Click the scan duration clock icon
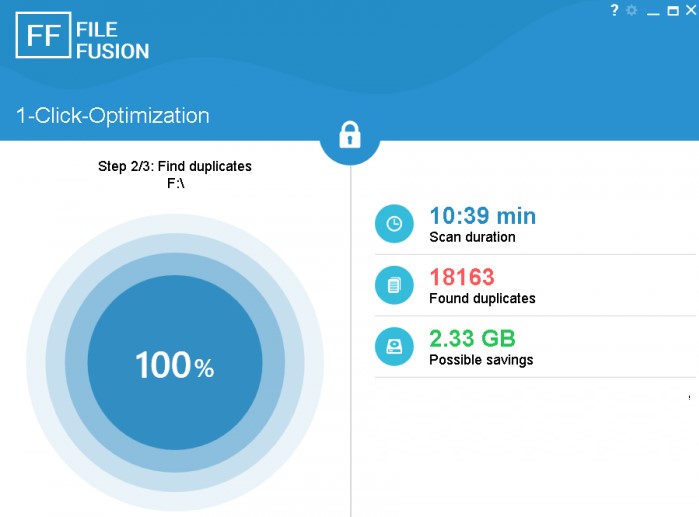Screen dimensions: 699x517 pyautogui.click(x=394, y=224)
